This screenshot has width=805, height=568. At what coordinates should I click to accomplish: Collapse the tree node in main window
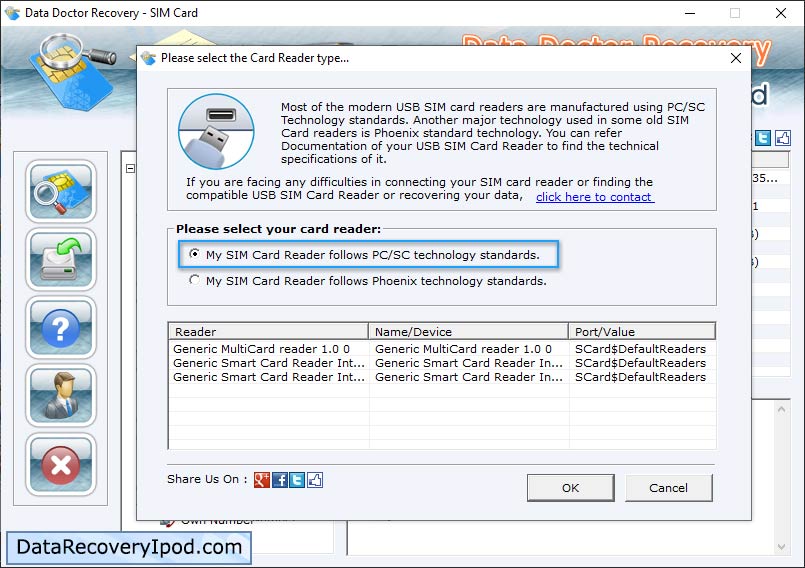[130, 168]
